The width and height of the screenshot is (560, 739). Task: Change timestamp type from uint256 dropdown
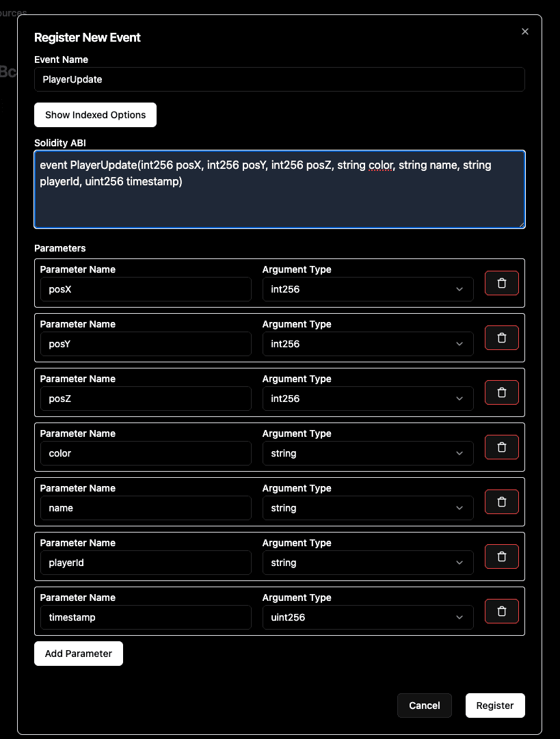pos(367,617)
